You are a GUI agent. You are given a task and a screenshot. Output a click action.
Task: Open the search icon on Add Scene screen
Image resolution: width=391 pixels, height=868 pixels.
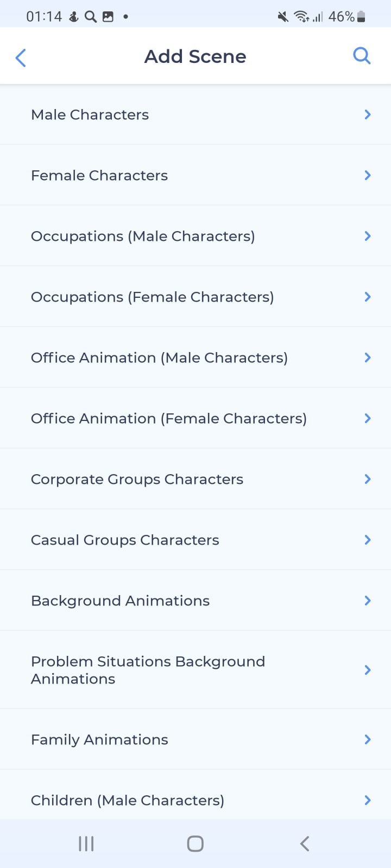click(x=362, y=56)
